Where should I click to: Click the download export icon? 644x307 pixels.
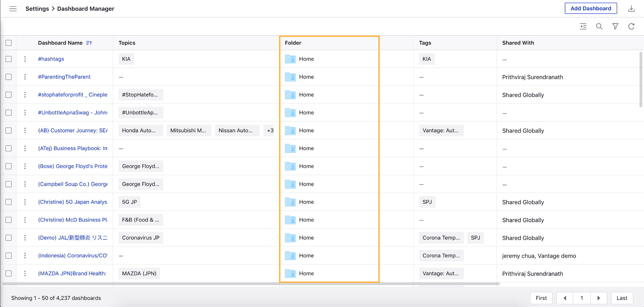pos(631,9)
